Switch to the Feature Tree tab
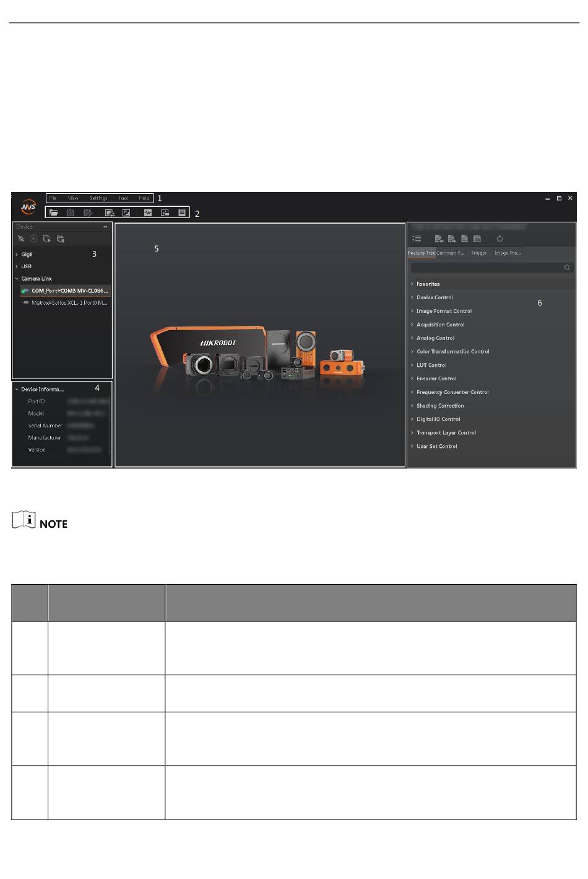This screenshot has width=588, height=879. pos(422,253)
